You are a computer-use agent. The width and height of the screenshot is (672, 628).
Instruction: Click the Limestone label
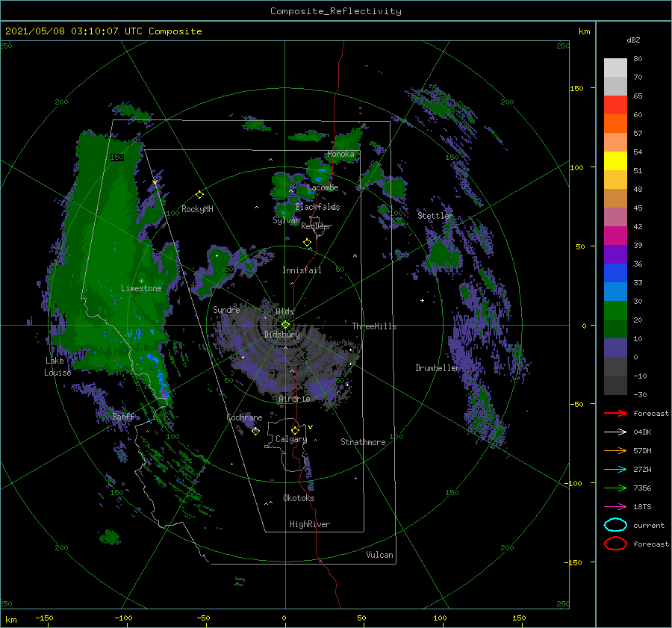coord(141,288)
